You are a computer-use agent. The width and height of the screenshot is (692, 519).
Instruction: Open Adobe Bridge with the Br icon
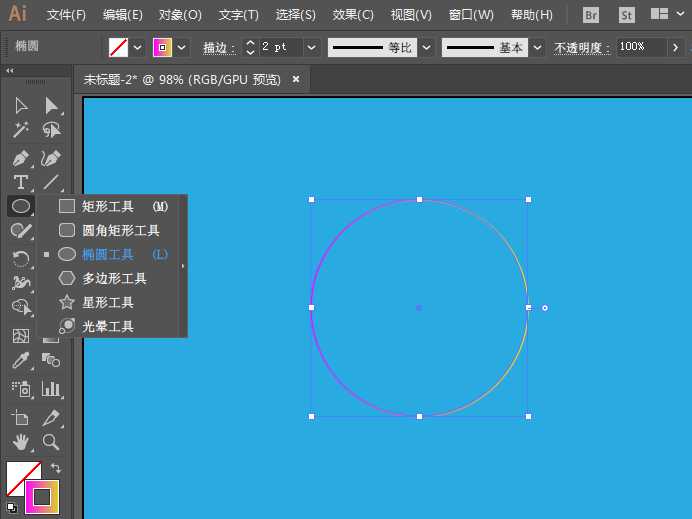click(591, 15)
